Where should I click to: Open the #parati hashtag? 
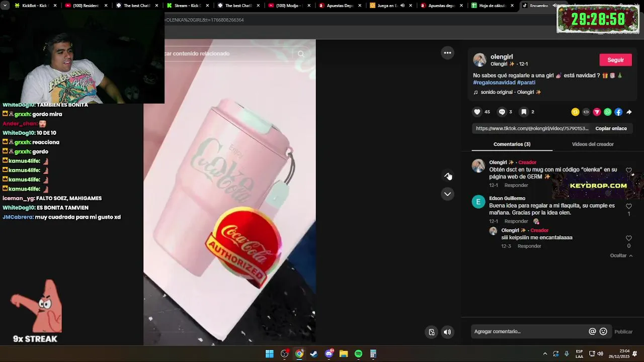click(x=526, y=82)
